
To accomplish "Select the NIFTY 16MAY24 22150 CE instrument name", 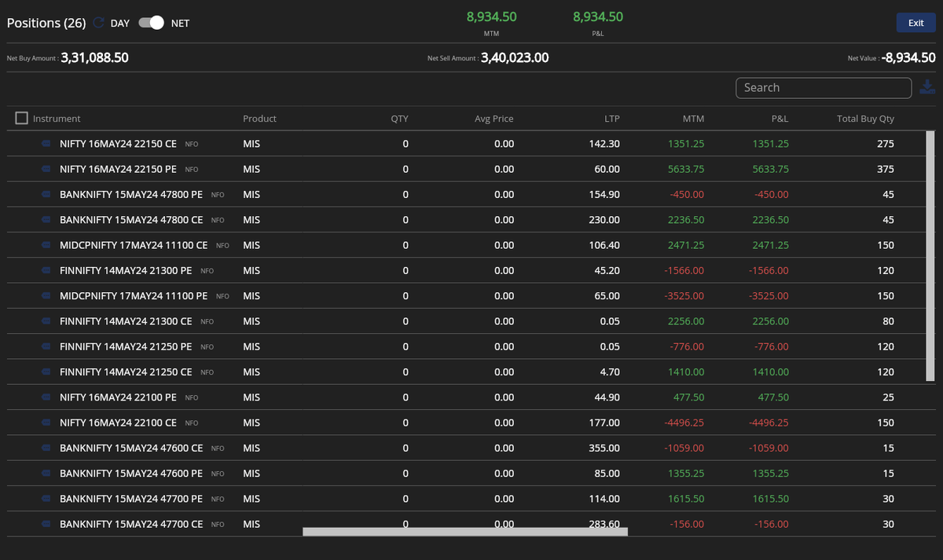I will pos(118,145).
